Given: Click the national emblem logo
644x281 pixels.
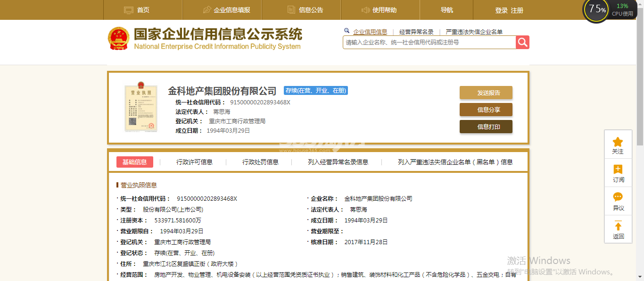Looking at the screenshot, I should pos(118,39).
